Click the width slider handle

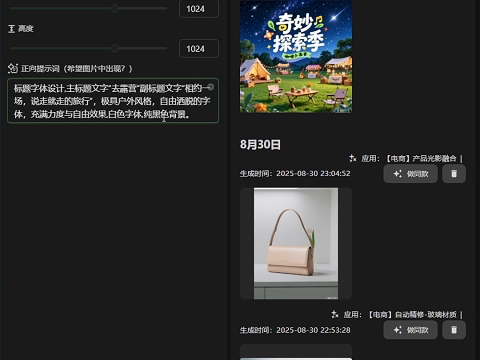click(115, 8)
